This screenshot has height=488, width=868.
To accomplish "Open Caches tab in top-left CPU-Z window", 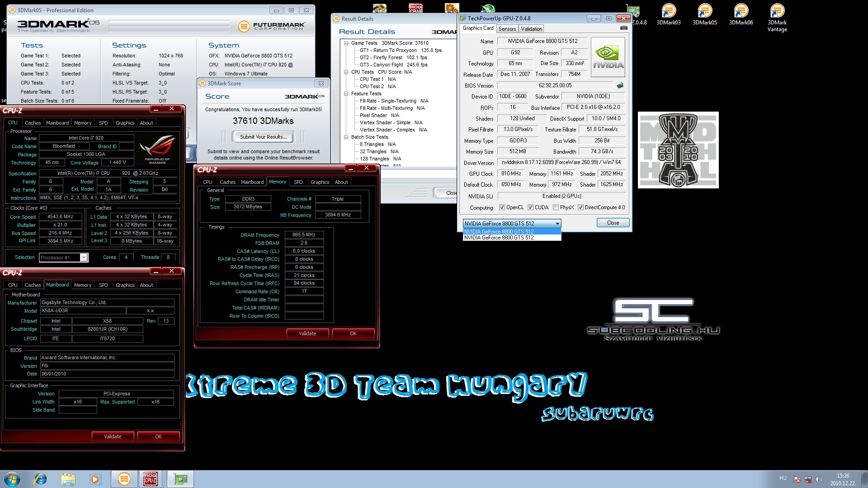I will click(33, 123).
